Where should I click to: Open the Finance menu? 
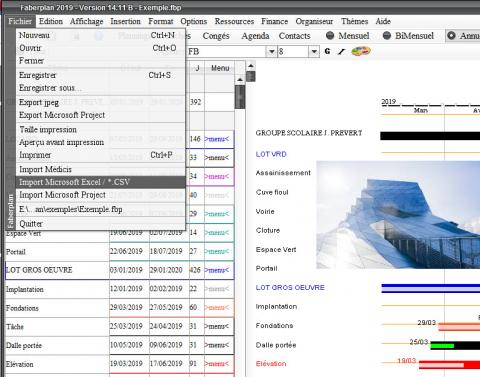[274, 21]
